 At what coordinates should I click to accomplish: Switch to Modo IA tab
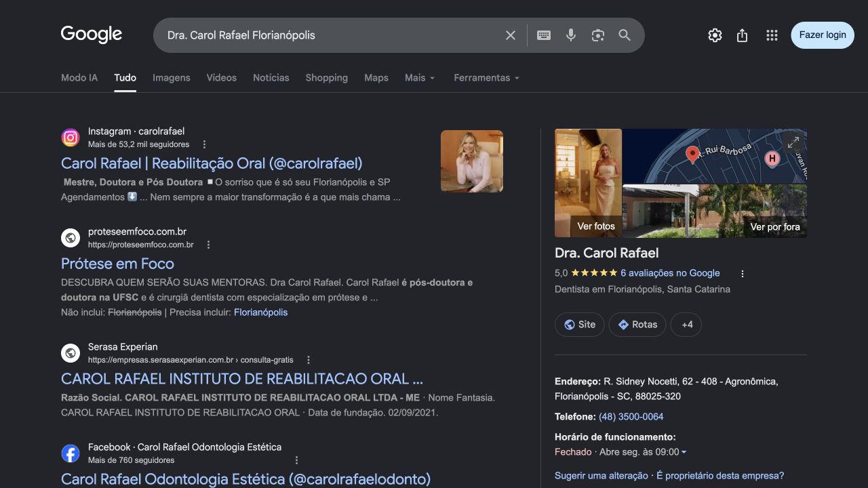79,78
